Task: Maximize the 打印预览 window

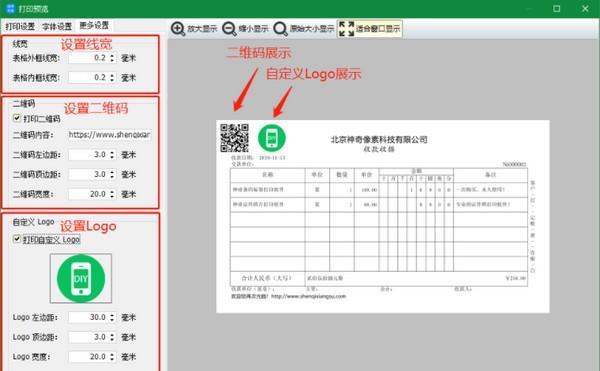Action: pos(557,8)
